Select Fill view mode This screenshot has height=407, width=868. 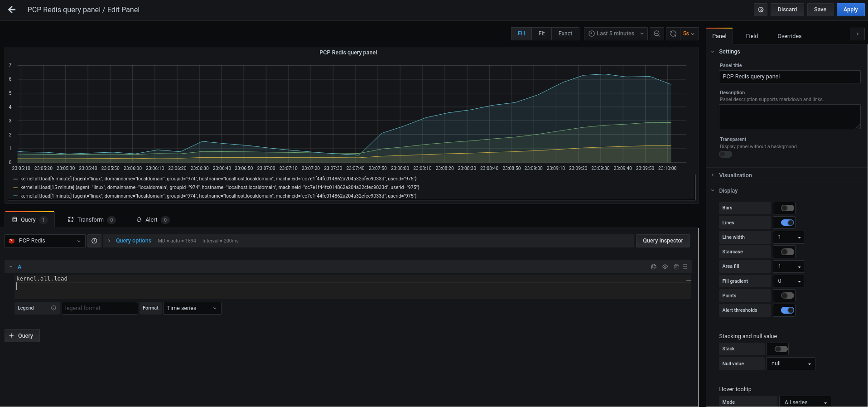click(521, 34)
